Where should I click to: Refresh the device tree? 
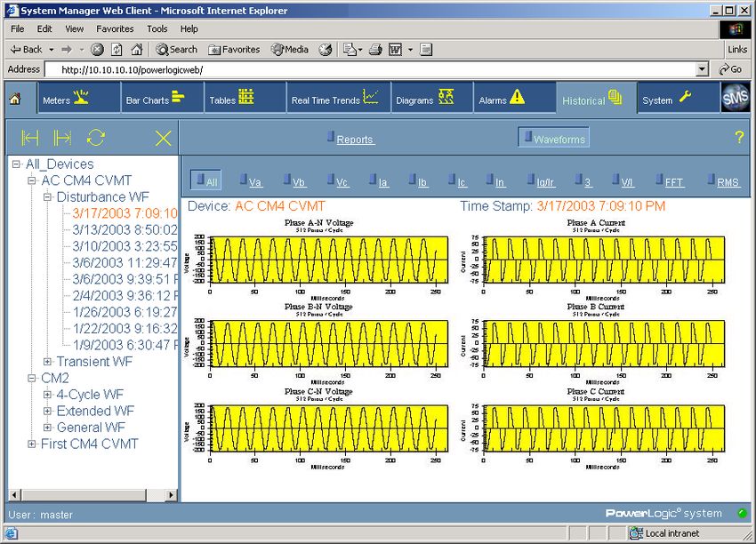point(96,138)
